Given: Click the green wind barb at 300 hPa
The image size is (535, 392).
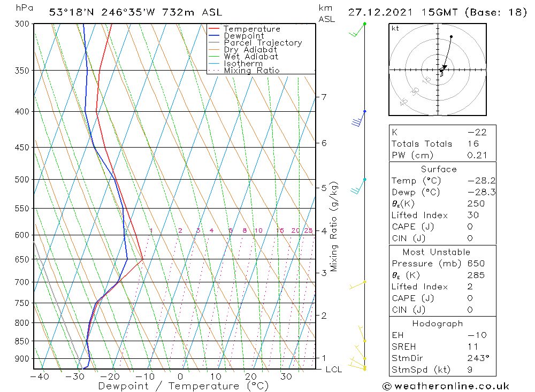Looking at the screenshot, I should click(x=357, y=30).
